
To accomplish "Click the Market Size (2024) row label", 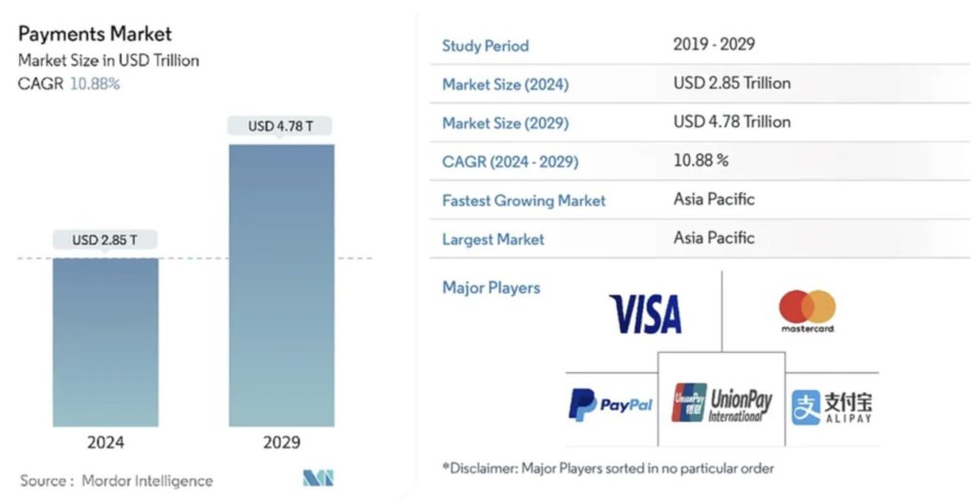I will [505, 84].
